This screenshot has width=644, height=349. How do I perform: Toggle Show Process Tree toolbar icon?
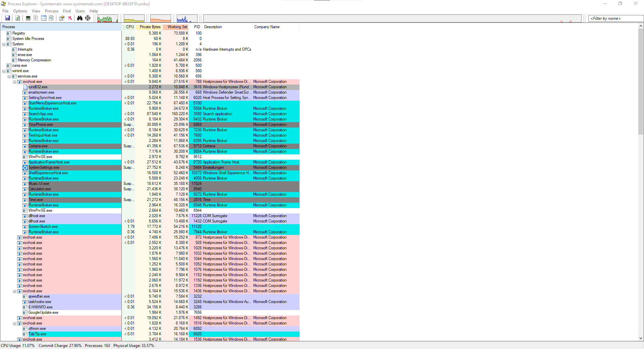click(36, 18)
